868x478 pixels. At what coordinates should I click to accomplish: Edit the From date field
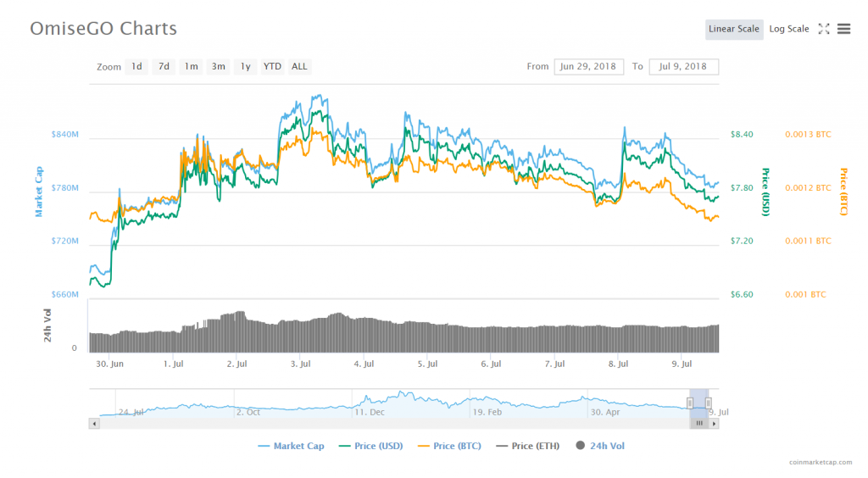pyautogui.click(x=588, y=67)
